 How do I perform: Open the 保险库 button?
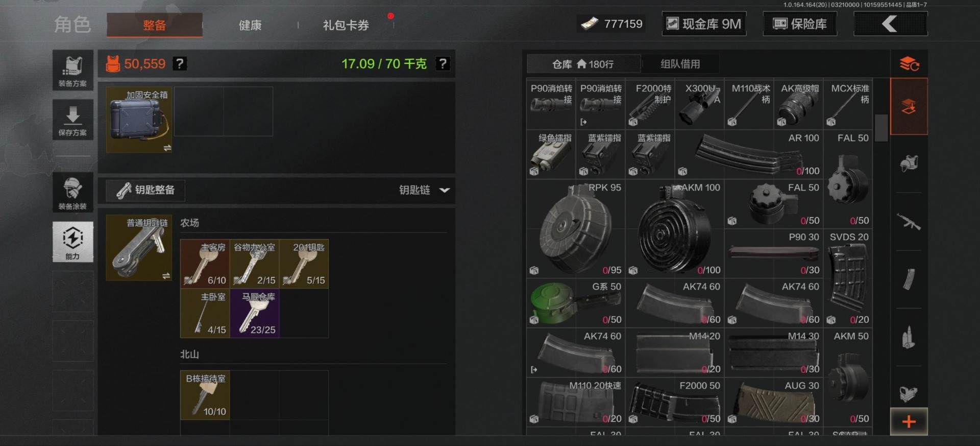coord(800,24)
